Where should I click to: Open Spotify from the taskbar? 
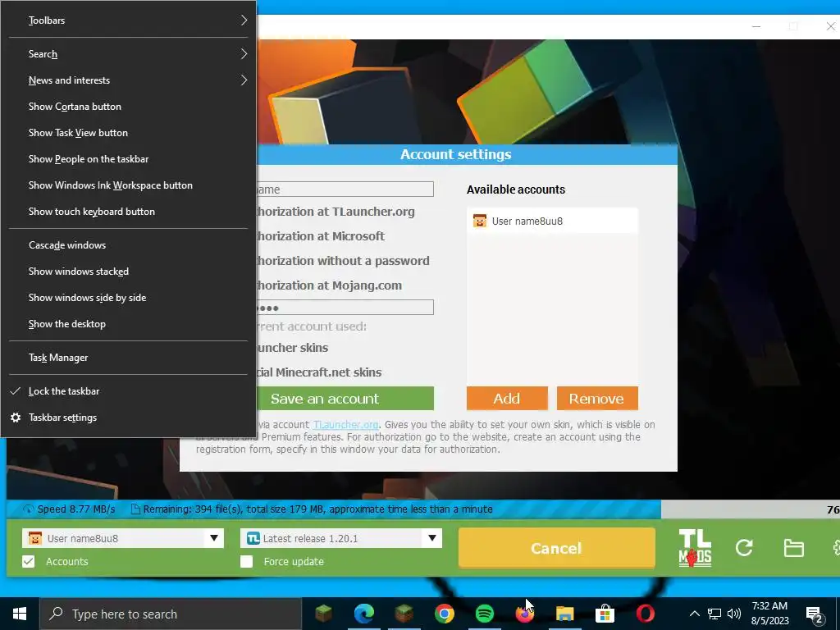[x=484, y=614]
